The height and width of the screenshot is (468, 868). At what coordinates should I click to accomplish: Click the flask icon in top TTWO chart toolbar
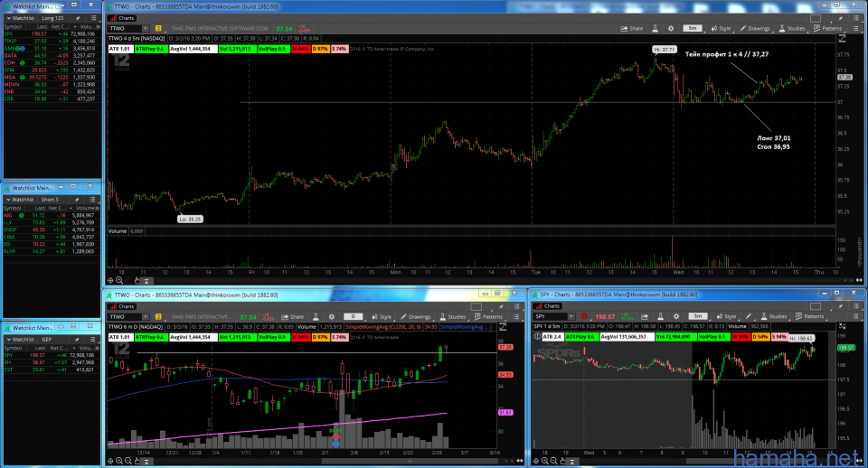[655, 28]
